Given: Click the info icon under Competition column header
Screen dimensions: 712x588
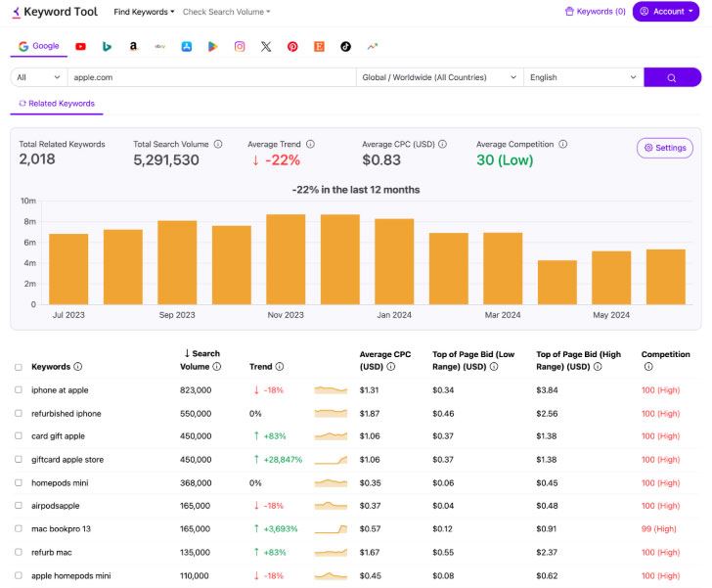Looking at the screenshot, I should (648, 366).
